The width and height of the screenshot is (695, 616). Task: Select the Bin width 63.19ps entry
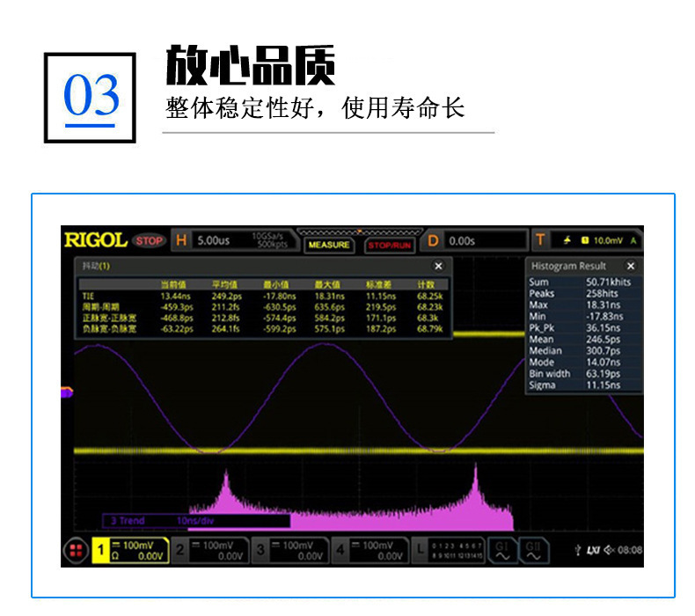584,374
